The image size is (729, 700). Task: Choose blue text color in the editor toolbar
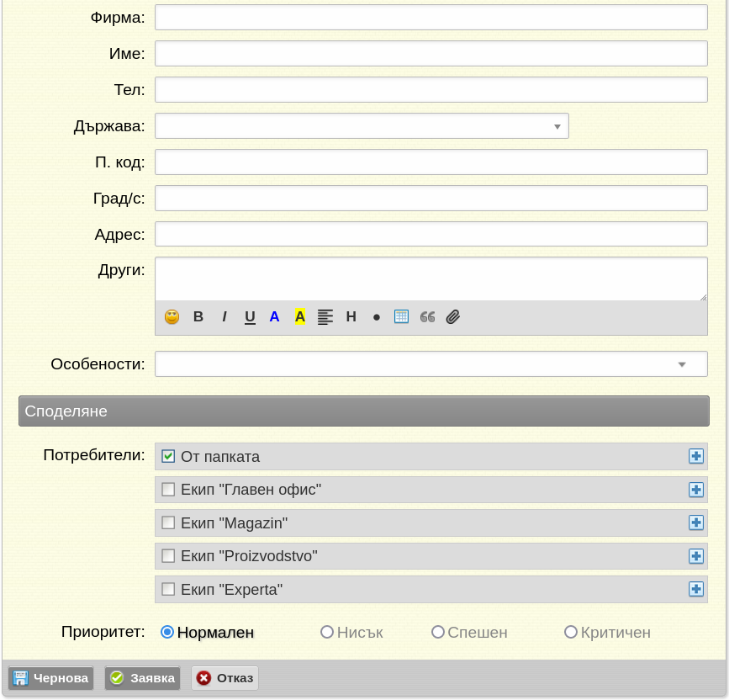[x=274, y=317]
